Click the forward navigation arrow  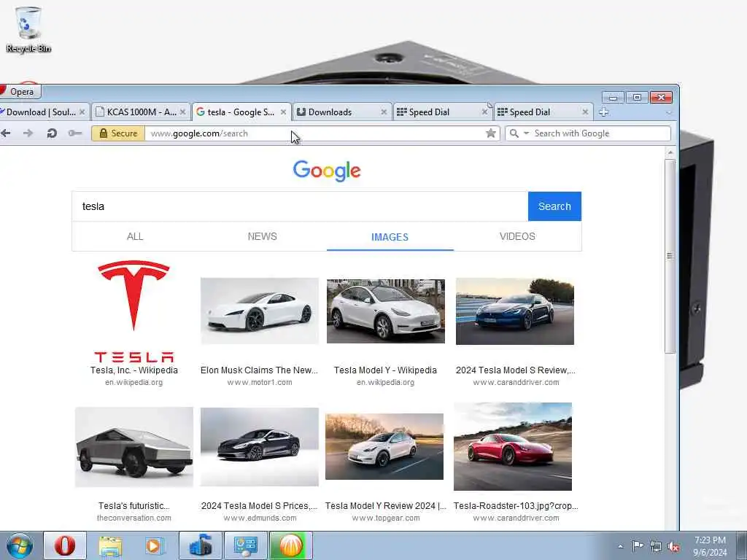click(28, 133)
